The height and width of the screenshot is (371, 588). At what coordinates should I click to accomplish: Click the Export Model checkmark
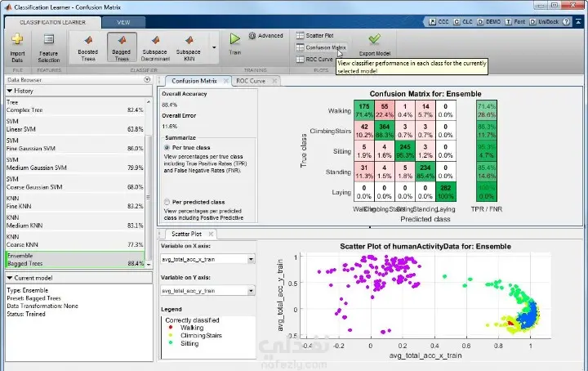(x=374, y=39)
